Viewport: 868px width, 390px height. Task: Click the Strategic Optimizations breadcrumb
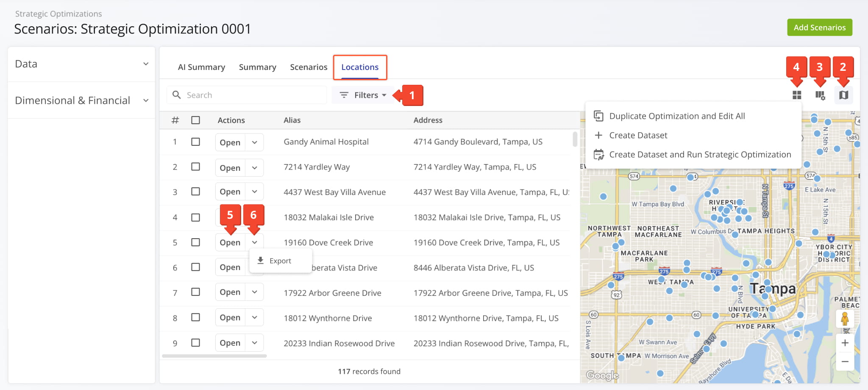pos(58,14)
